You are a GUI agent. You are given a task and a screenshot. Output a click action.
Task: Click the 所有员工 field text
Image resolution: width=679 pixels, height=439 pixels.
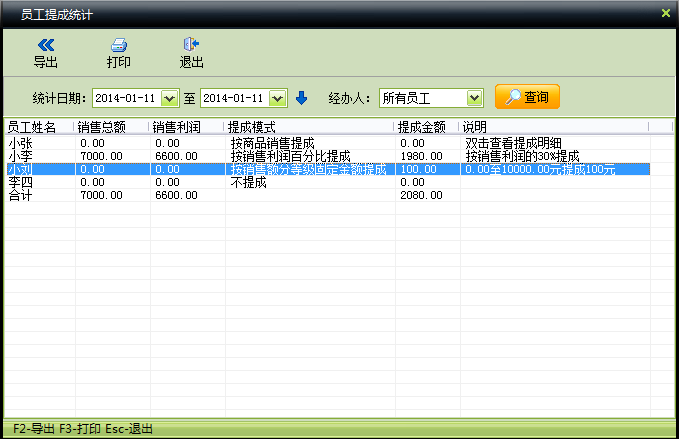click(406, 98)
